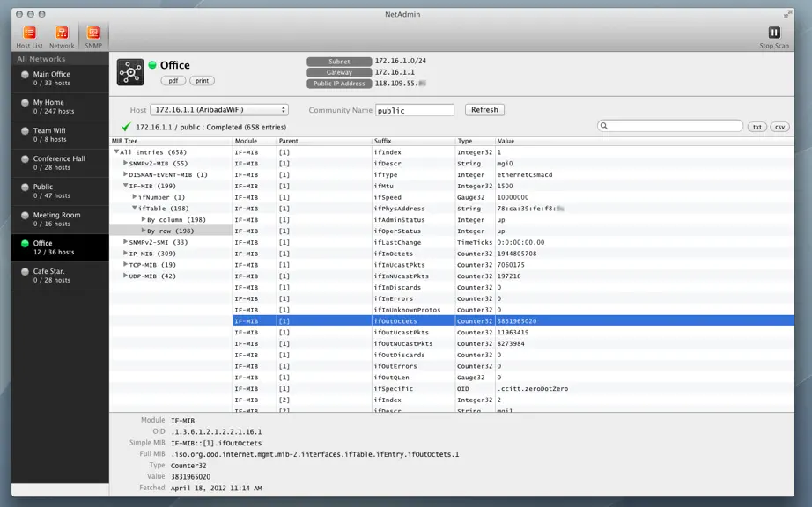
Task: Export SNMP entries as txt
Action: coord(757,127)
